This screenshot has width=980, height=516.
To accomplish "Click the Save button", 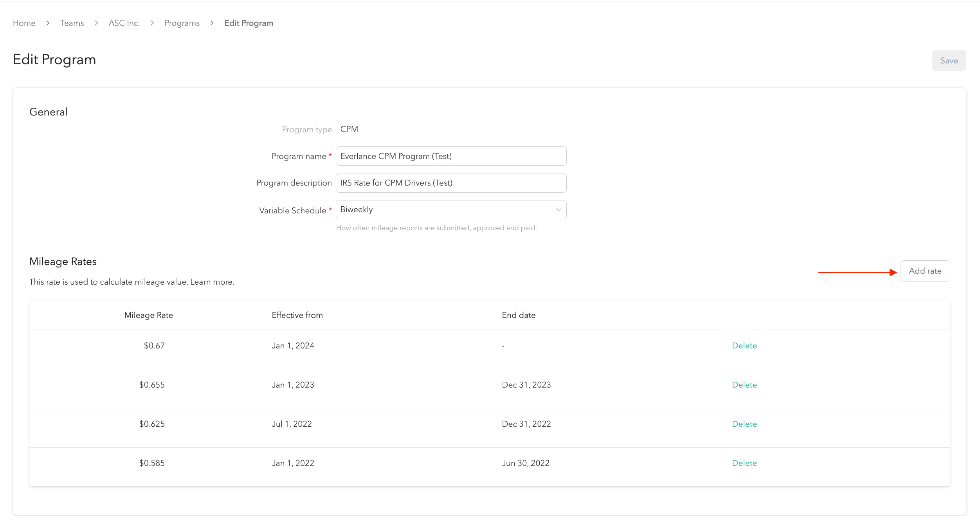I will (949, 61).
